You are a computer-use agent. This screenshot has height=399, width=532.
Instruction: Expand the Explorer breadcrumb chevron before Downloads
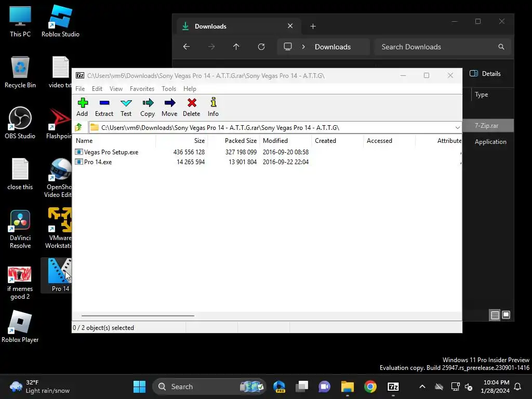click(x=303, y=47)
